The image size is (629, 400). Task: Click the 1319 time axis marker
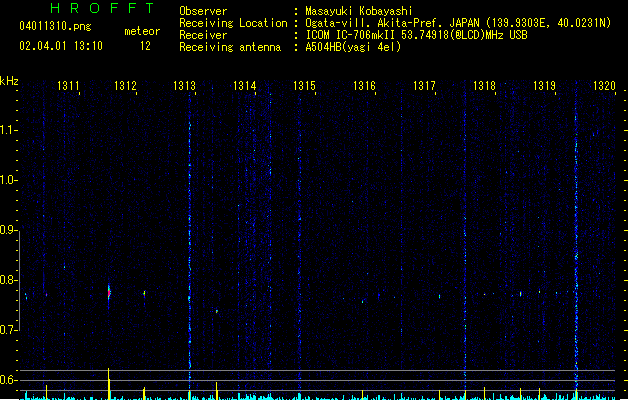[x=544, y=85]
